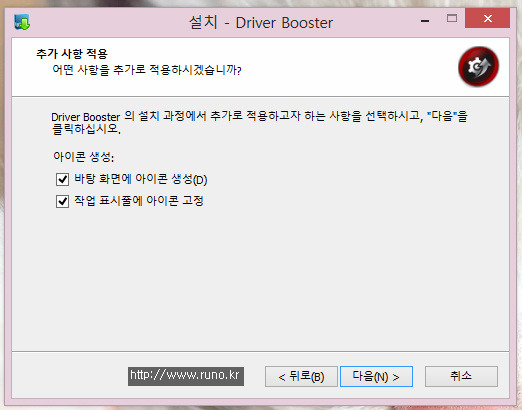Cancel setup with the 취소 button
Image resolution: width=522 pixels, height=410 pixels.
point(461,377)
